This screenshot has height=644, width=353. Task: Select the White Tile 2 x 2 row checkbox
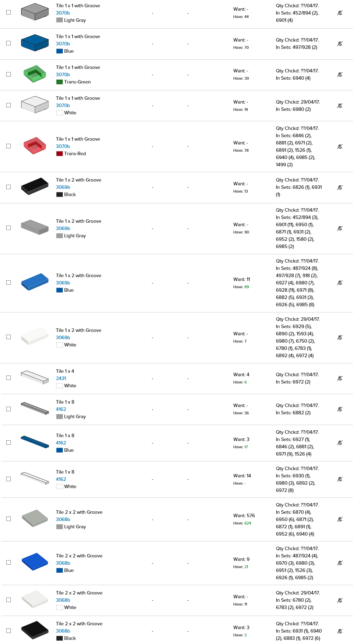pyautogui.click(x=9, y=600)
